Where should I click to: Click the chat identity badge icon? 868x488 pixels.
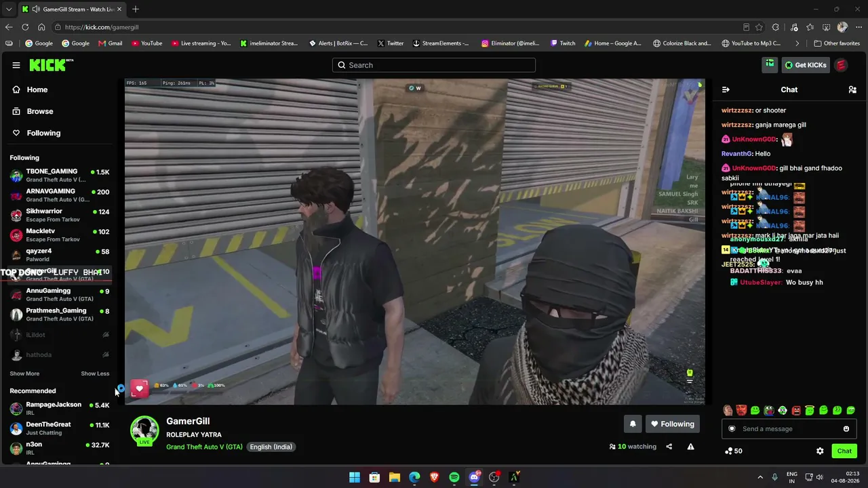[x=732, y=428]
